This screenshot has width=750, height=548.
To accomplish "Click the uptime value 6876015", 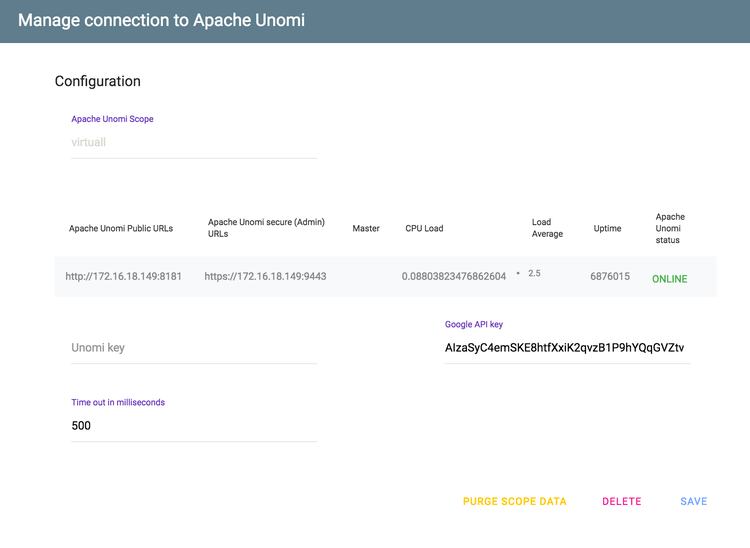I will (610, 276).
